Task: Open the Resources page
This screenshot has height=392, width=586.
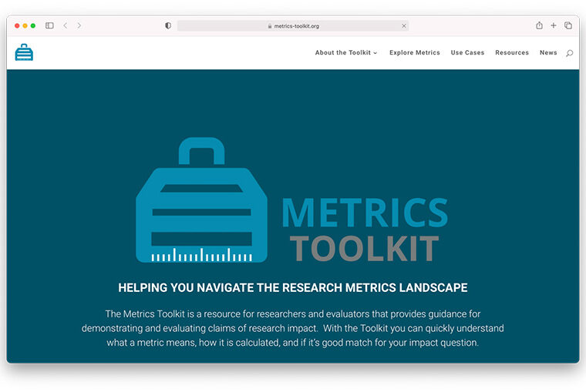Action: (x=512, y=52)
